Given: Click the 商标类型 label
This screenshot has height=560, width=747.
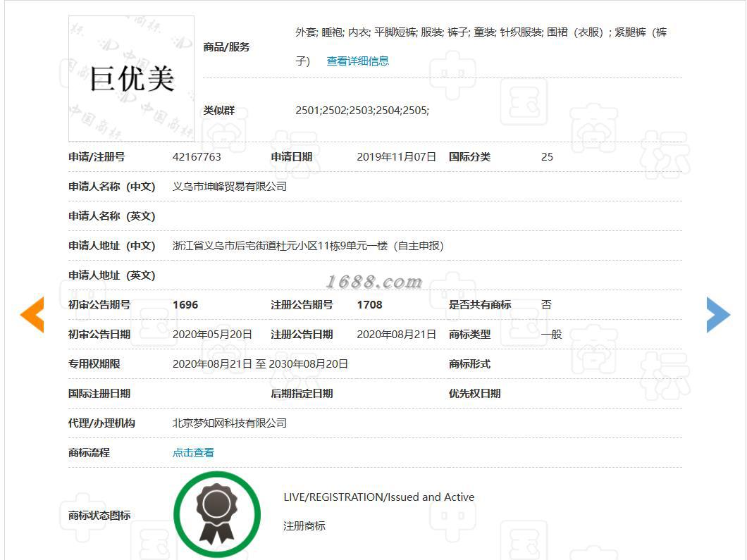Looking at the screenshot, I should click(470, 335).
